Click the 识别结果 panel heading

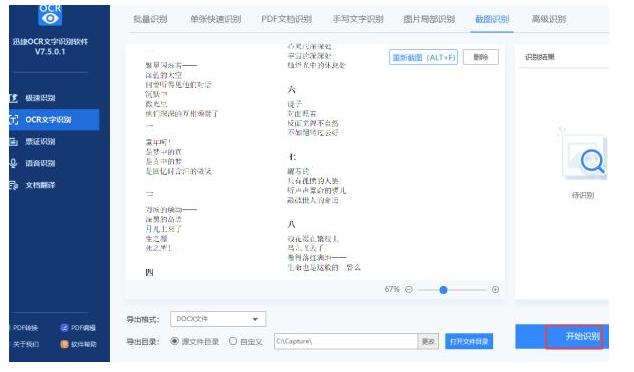pyautogui.click(x=540, y=57)
